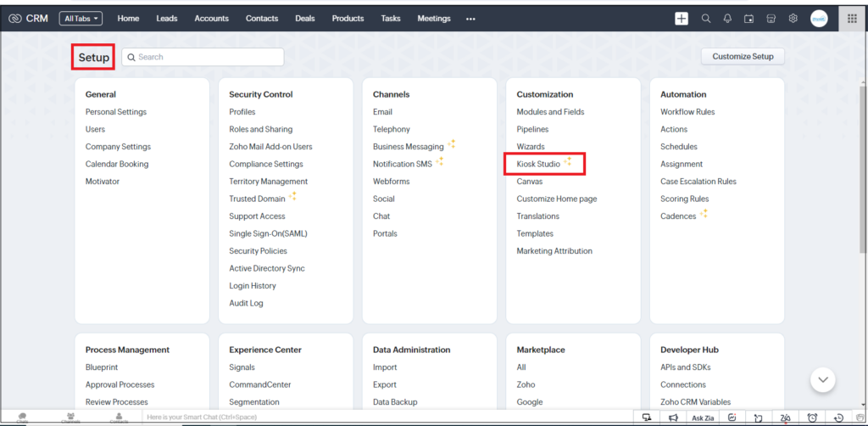
Task: Open Contacts in the bottom bar
Action: [x=119, y=418]
